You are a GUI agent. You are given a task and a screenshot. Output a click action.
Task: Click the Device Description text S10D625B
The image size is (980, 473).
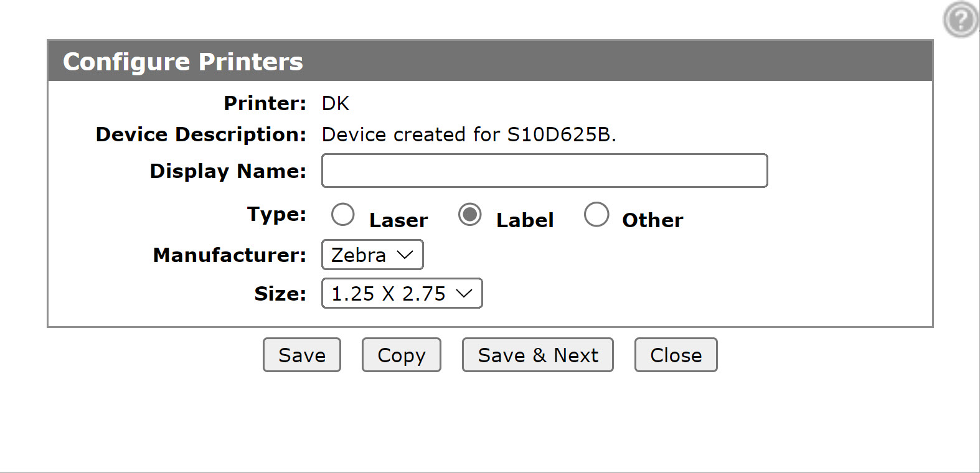pos(562,134)
